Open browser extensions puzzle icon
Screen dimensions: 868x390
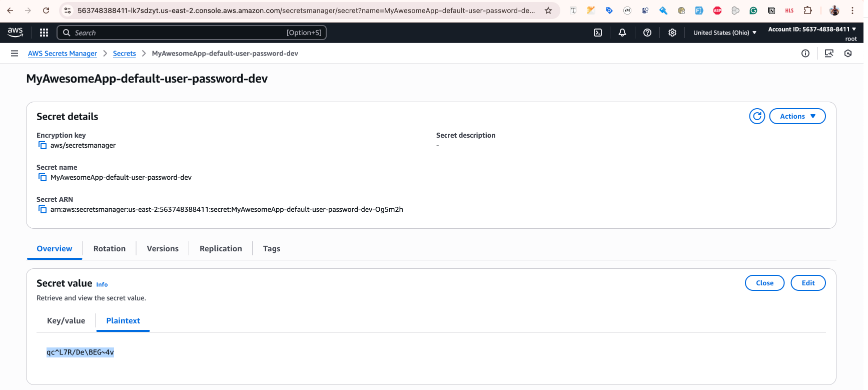tap(807, 11)
